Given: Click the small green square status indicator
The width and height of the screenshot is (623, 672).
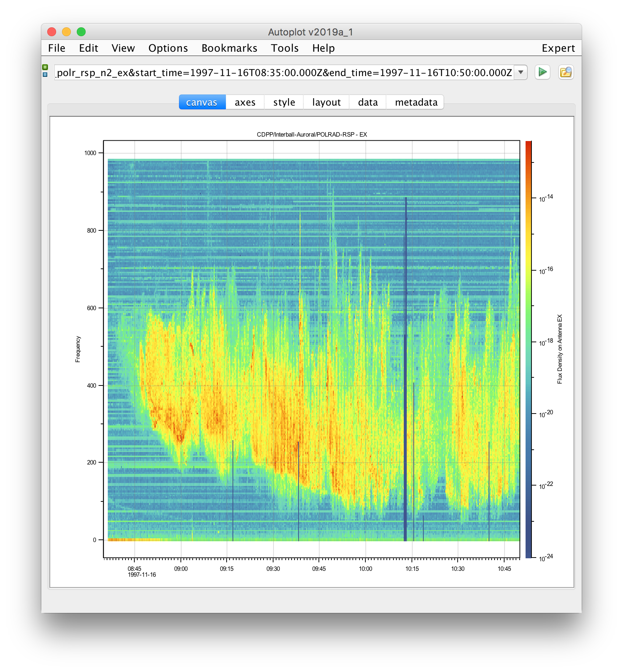Looking at the screenshot, I should pyautogui.click(x=45, y=67).
